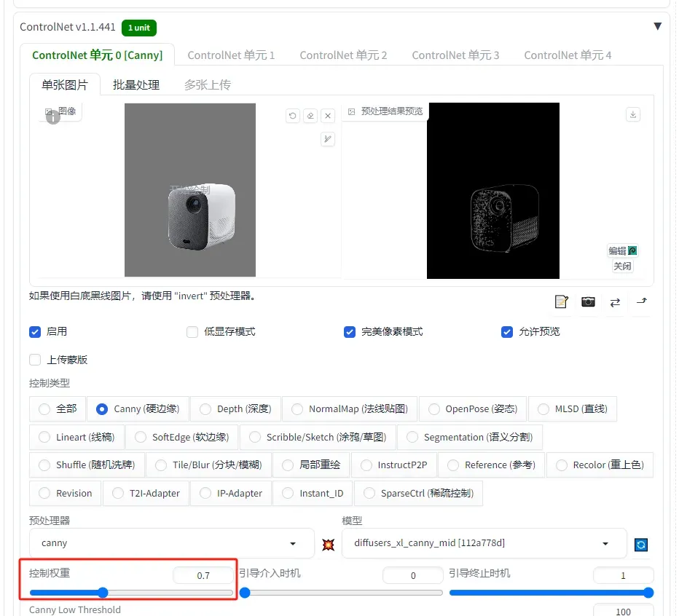This screenshot has width=679, height=616.
Task: Pick Scribble/Sketch (涂鸦/草图) option
Action: 318,437
